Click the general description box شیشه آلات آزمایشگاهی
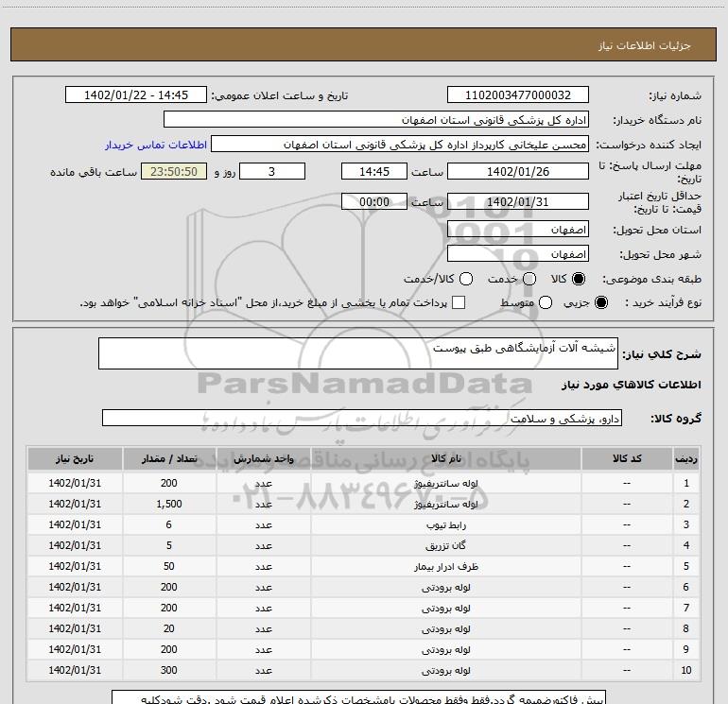The width and height of the screenshot is (728, 704). click(358, 353)
